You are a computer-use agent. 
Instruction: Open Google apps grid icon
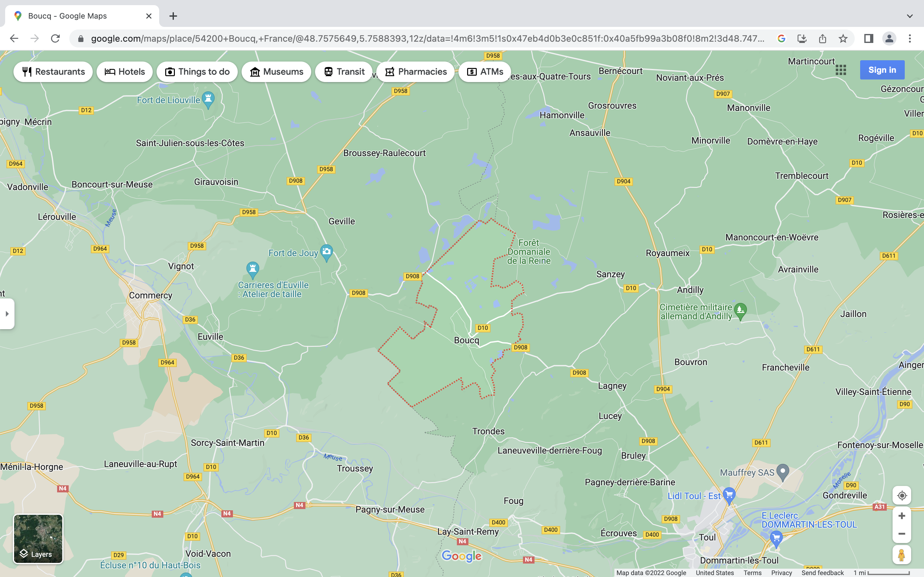click(841, 70)
